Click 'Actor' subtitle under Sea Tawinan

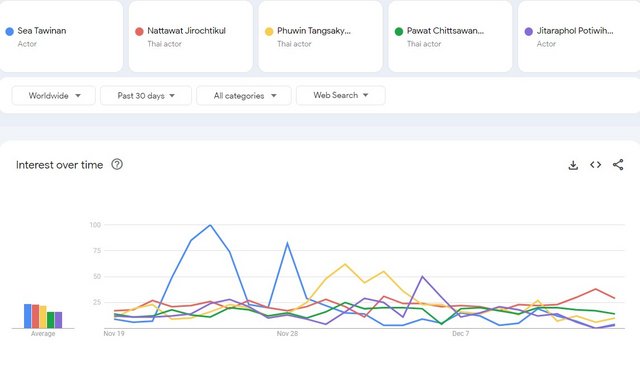point(27,44)
